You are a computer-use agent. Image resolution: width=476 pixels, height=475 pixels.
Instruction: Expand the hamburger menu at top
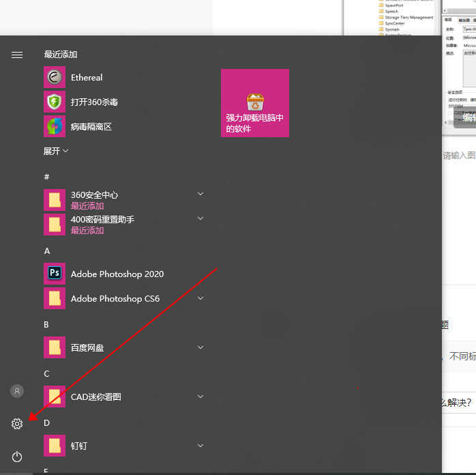(x=17, y=55)
